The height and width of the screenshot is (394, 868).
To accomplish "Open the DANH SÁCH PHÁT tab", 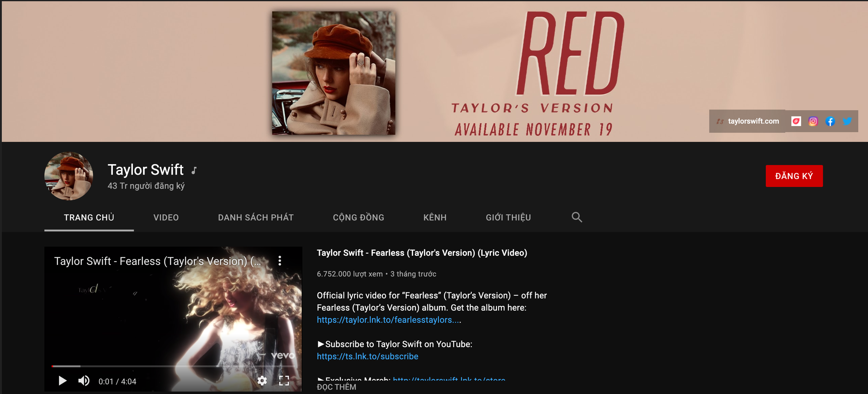I will pos(256,217).
